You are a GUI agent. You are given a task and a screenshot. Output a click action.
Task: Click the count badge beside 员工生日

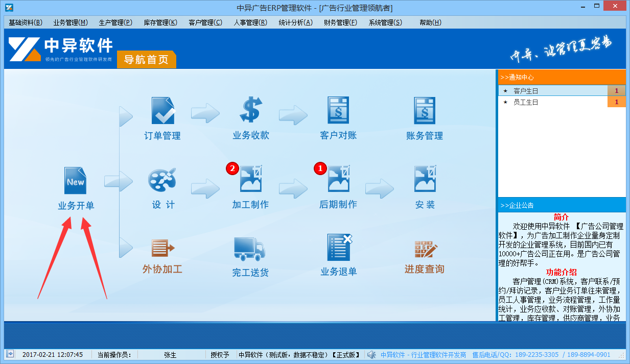[x=617, y=102]
